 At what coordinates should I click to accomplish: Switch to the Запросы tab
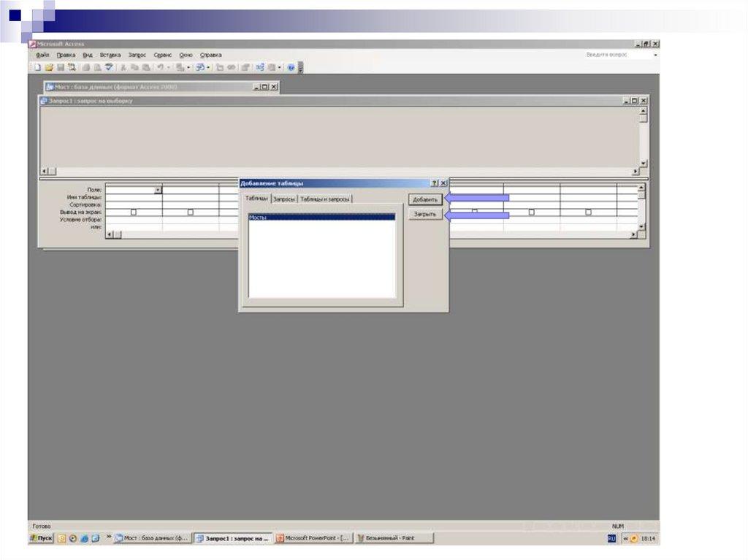(284, 199)
